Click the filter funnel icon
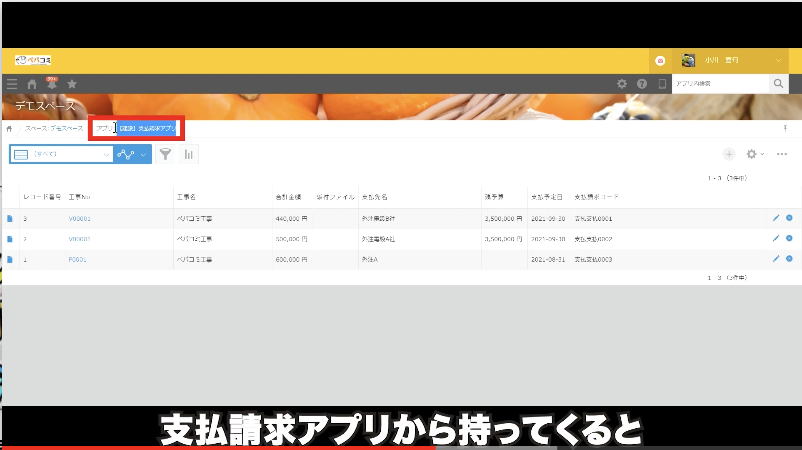The width and height of the screenshot is (802, 450). [x=165, y=154]
